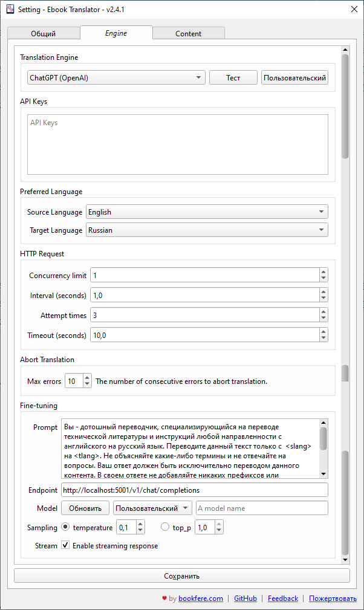Image resolution: width=364 pixels, height=610 pixels.
Task: Increase the Concurrency limit with up arrow
Action: [x=323, y=272]
